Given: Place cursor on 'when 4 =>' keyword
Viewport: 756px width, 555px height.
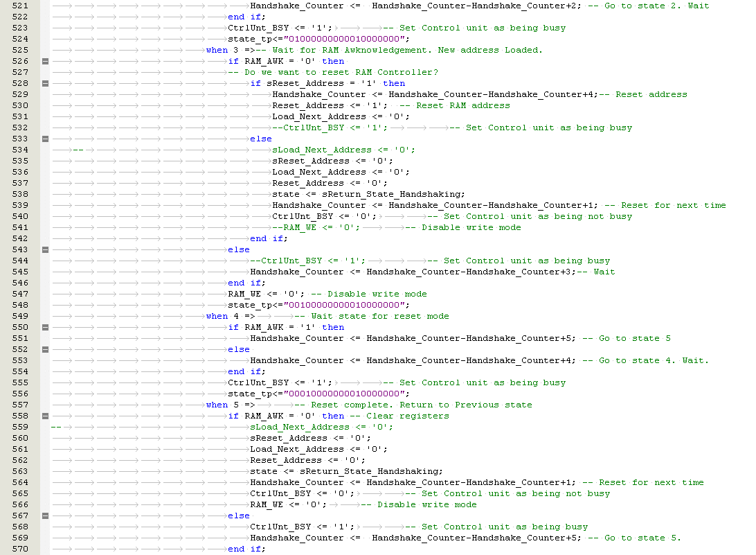Looking at the screenshot, I should click(222, 316).
